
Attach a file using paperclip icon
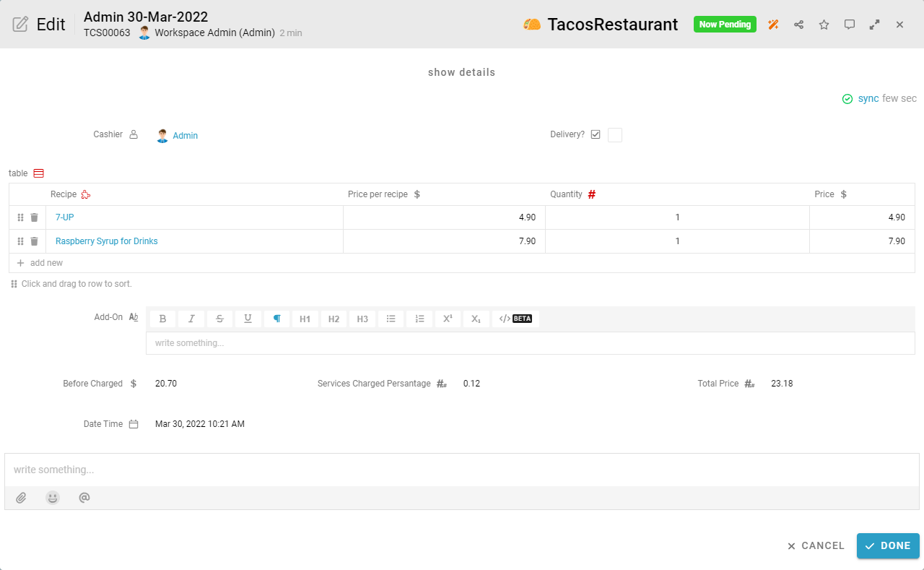point(22,498)
